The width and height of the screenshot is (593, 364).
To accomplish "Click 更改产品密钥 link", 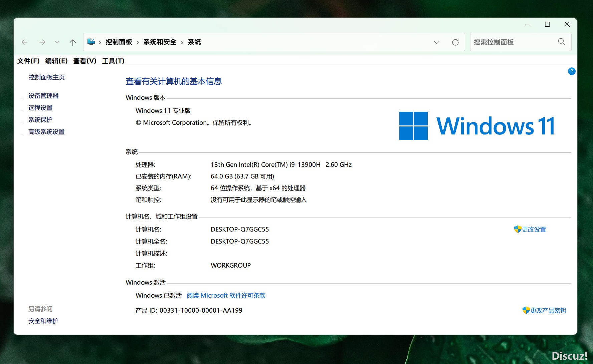I will [548, 311].
